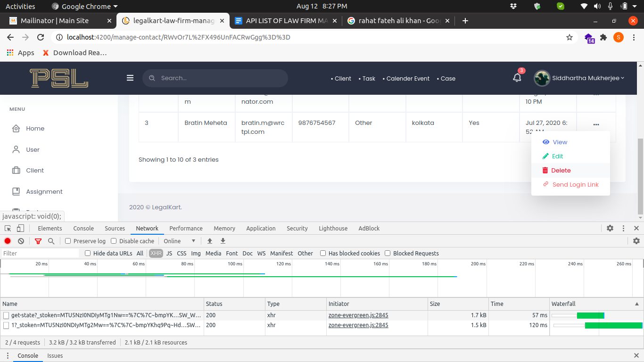Open DevTools inspect element picker
The image size is (644, 362).
[x=8, y=228]
